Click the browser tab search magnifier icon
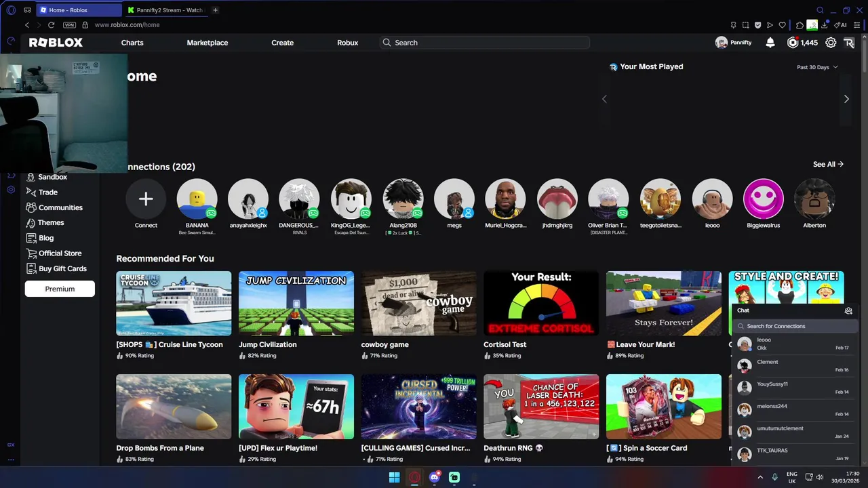868x488 pixels. 820,10
